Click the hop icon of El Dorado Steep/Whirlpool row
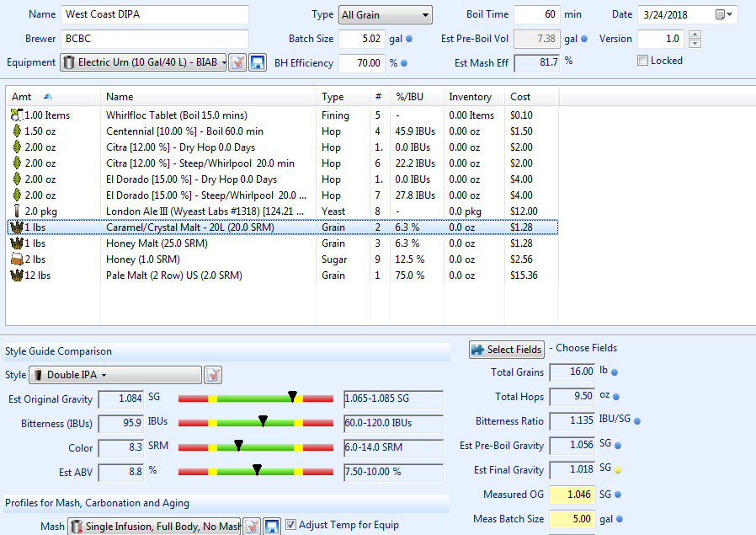The height and width of the screenshot is (535, 756). (x=17, y=195)
